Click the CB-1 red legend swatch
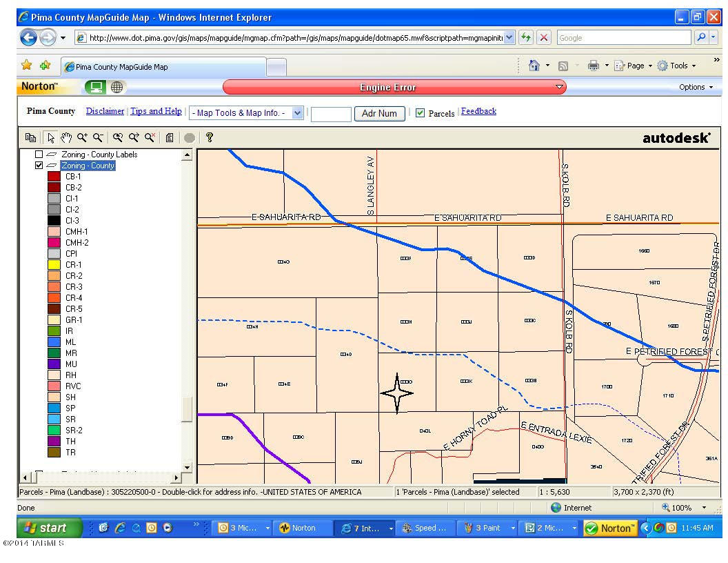The width and height of the screenshot is (728, 563). coord(54,177)
